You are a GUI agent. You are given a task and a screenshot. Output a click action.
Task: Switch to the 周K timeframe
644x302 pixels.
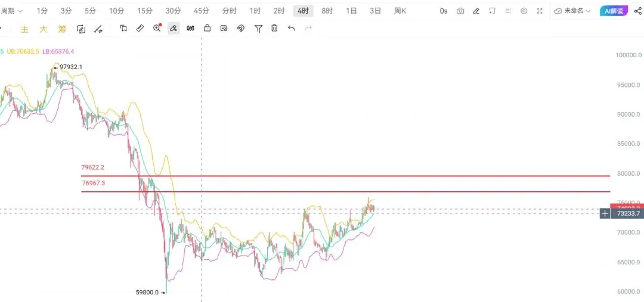coord(400,11)
